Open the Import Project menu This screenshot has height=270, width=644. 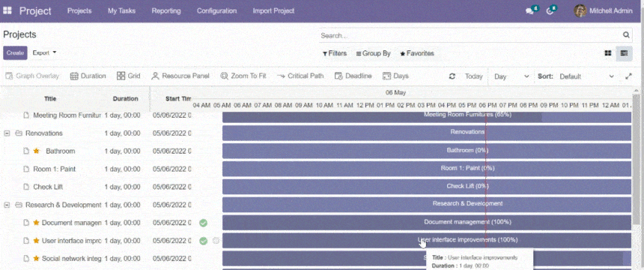[x=273, y=11]
